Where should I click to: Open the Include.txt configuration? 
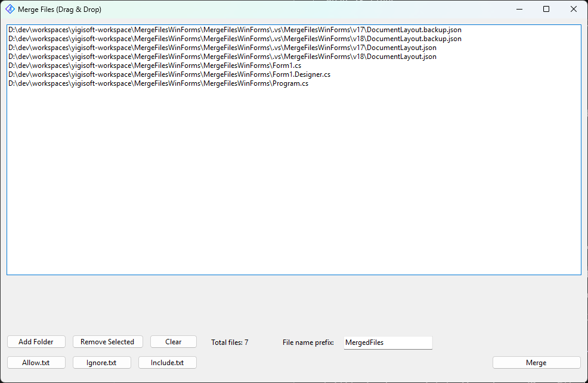pos(167,362)
